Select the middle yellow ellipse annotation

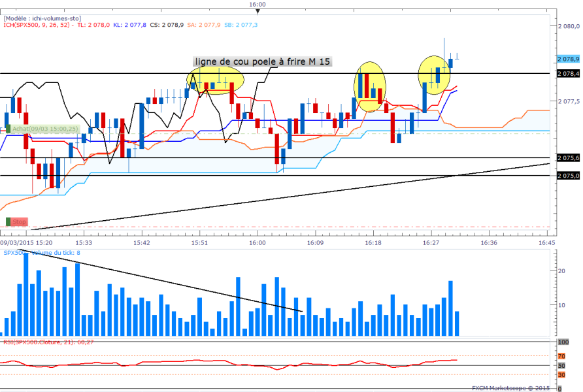point(370,86)
